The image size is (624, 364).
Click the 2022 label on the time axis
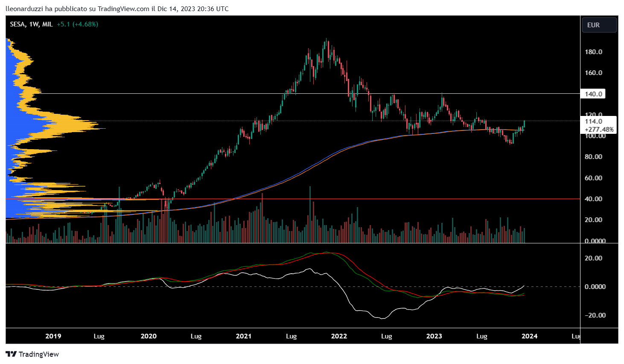tap(339, 336)
